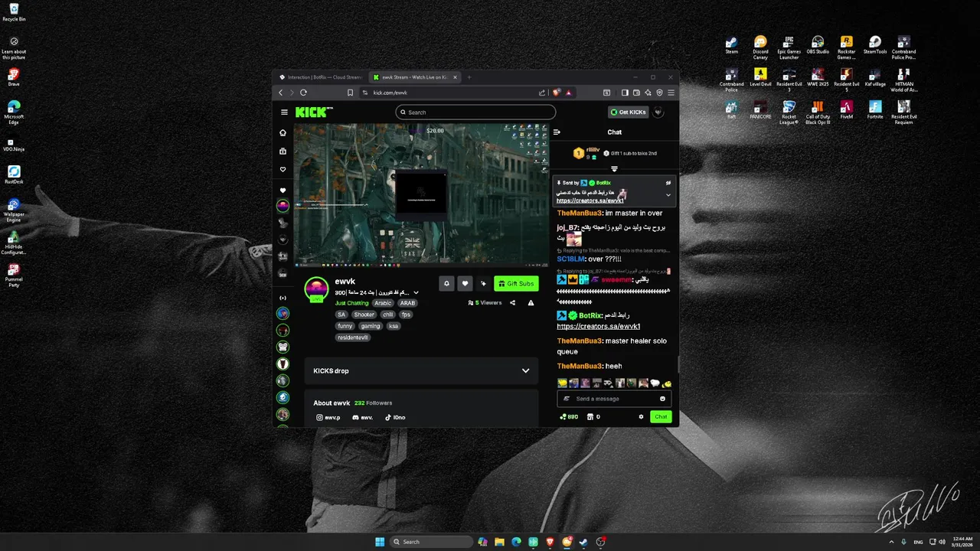Image resolution: width=980 pixels, height=551 pixels.
Task: Open the ewv. Discord link
Action: [363, 417]
